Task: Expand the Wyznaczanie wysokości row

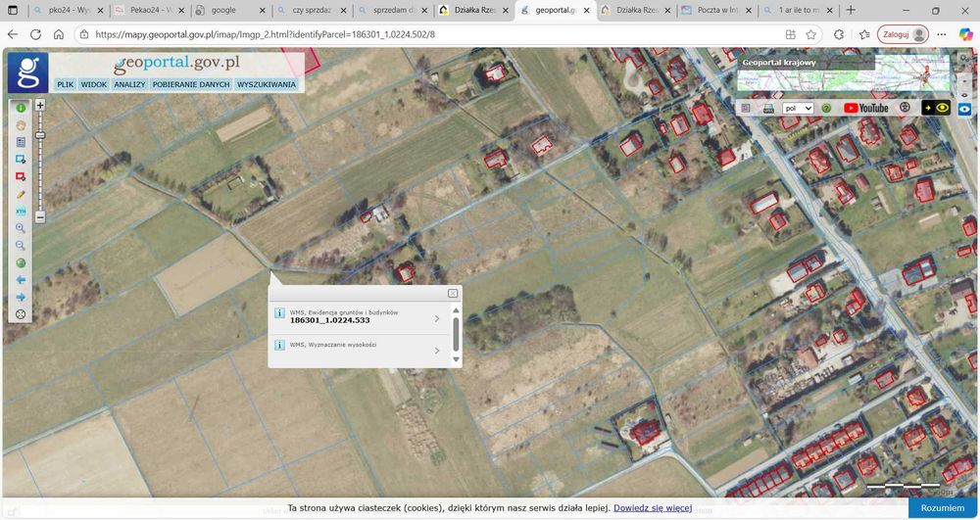Action: point(436,351)
